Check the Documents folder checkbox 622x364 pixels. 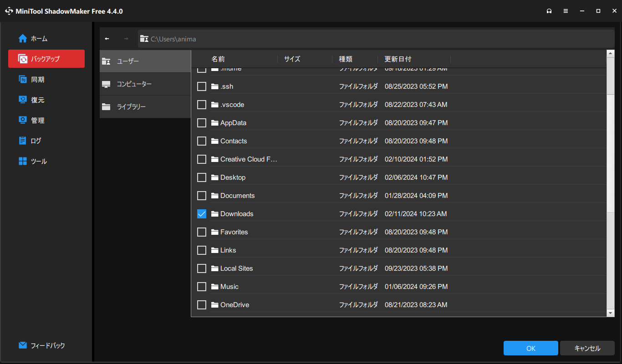click(x=202, y=196)
